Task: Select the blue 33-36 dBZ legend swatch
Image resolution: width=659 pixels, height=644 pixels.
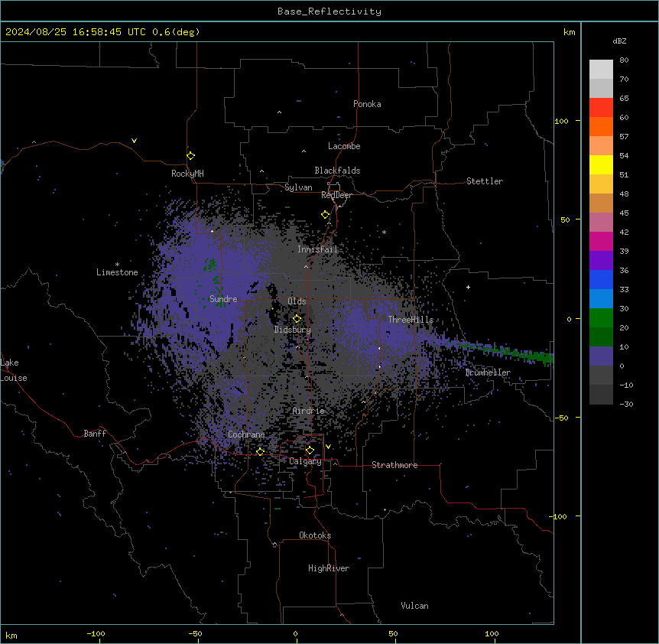Action: (601, 280)
